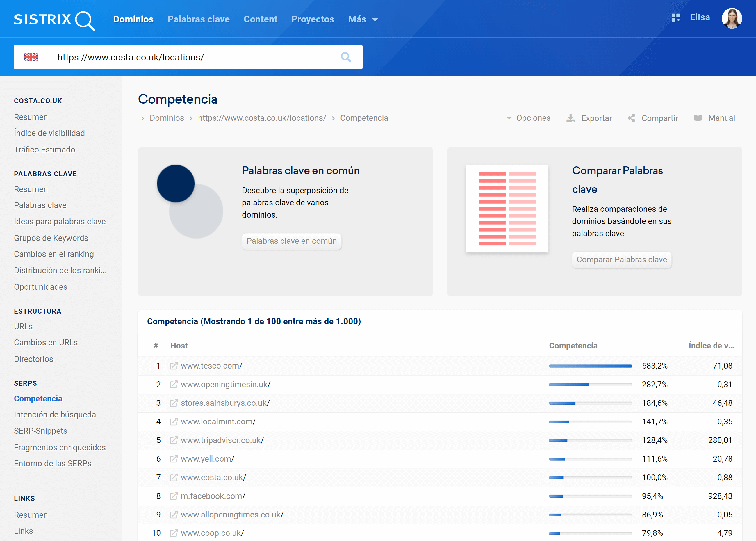Open Intención de búsqueda in sidebar
The height and width of the screenshot is (541, 756).
coord(55,414)
